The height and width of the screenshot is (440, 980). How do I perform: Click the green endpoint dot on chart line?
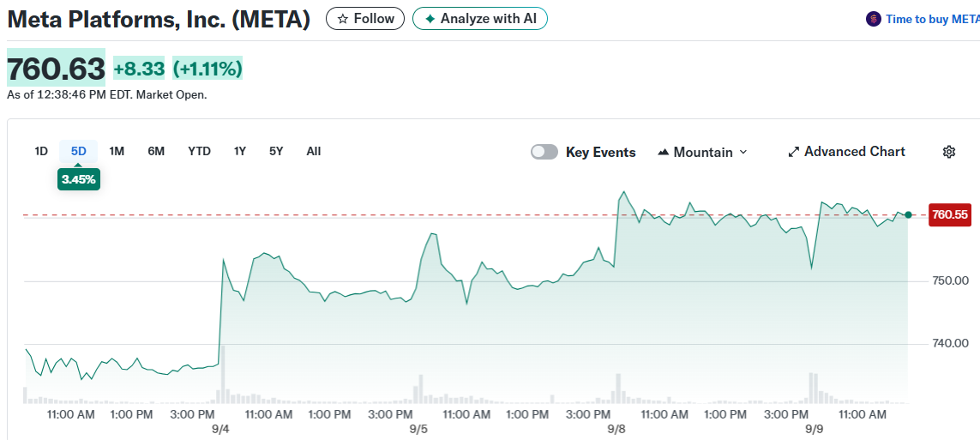[908, 215]
